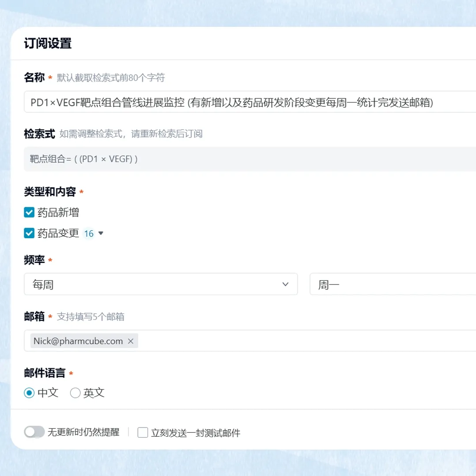Click the 名称 name input field

click(x=250, y=102)
